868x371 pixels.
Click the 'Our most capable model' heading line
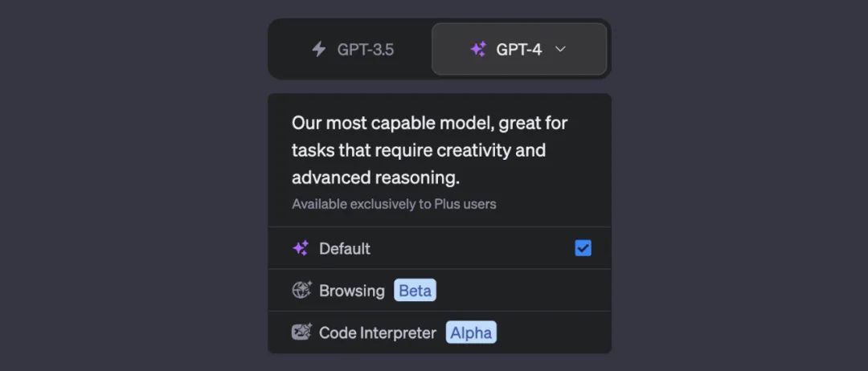[430, 123]
